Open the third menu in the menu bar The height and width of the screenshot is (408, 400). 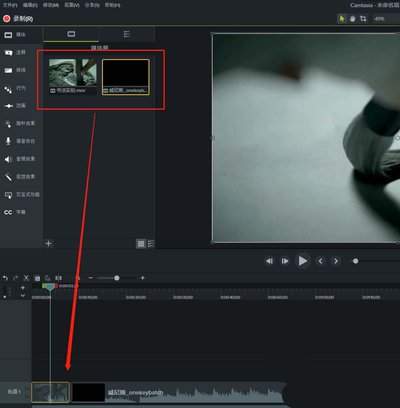click(x=51, y=5)
